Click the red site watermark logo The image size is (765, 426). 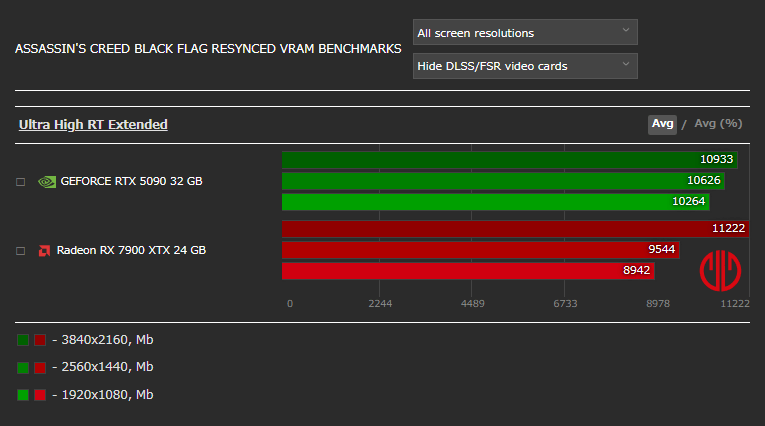[720, 271]
